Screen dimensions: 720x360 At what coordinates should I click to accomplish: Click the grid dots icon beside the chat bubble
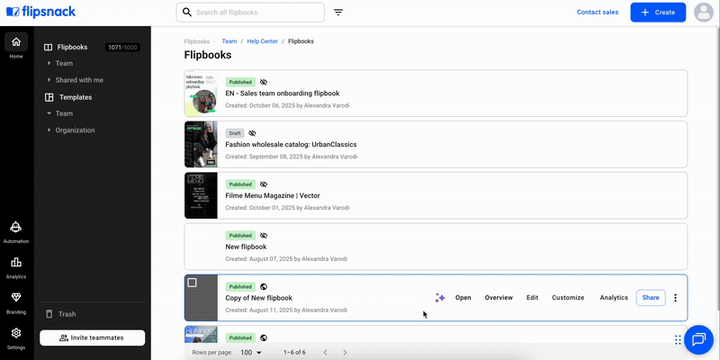678,340
